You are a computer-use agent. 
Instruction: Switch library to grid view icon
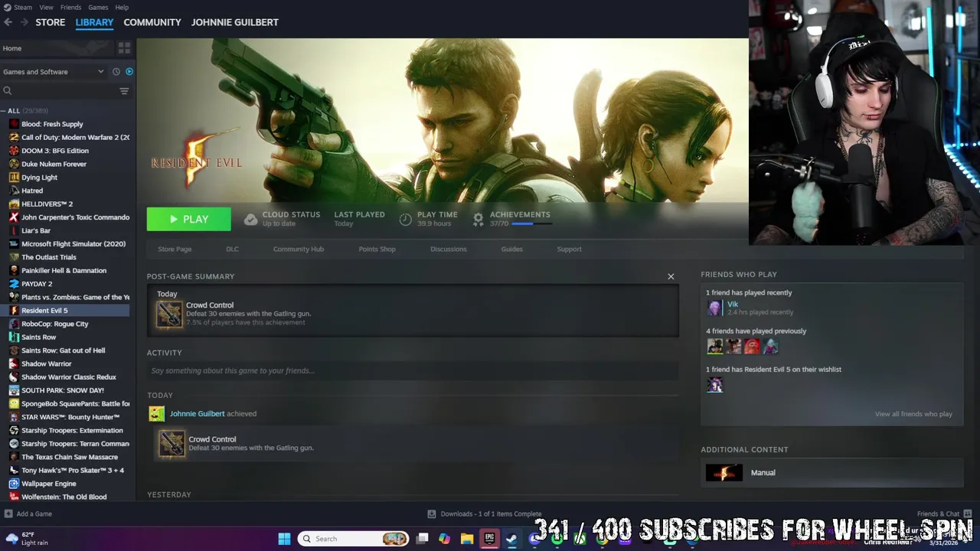pyautogui.click(x=124, y=48)
